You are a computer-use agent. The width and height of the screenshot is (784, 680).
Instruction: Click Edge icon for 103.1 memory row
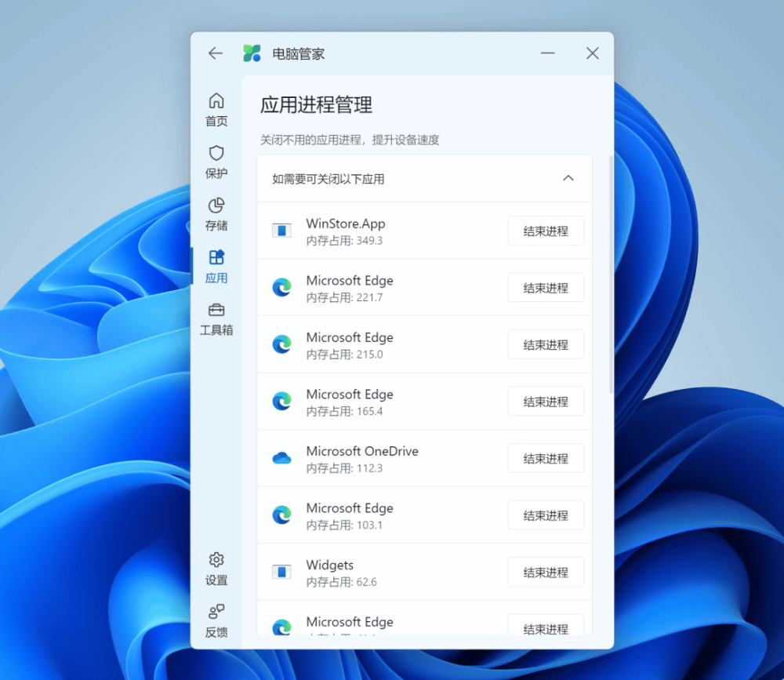(281, 515)
